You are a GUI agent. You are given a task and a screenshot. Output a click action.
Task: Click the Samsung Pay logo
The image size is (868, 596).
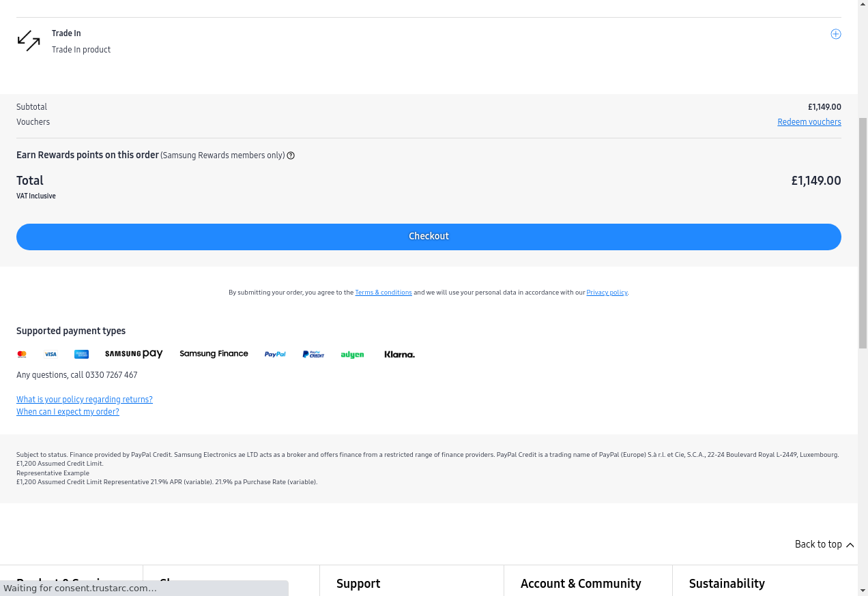134,354
